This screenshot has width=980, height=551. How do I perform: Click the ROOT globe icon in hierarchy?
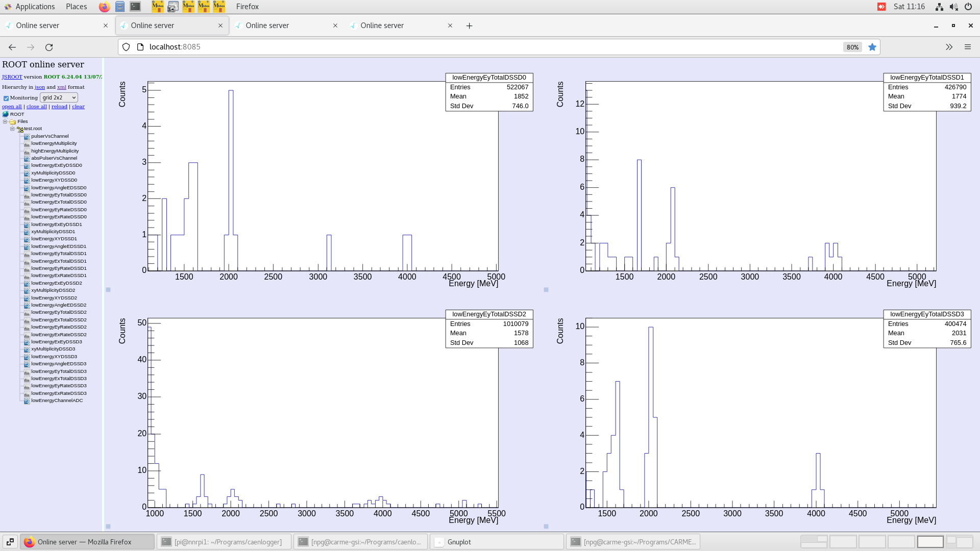6,114
